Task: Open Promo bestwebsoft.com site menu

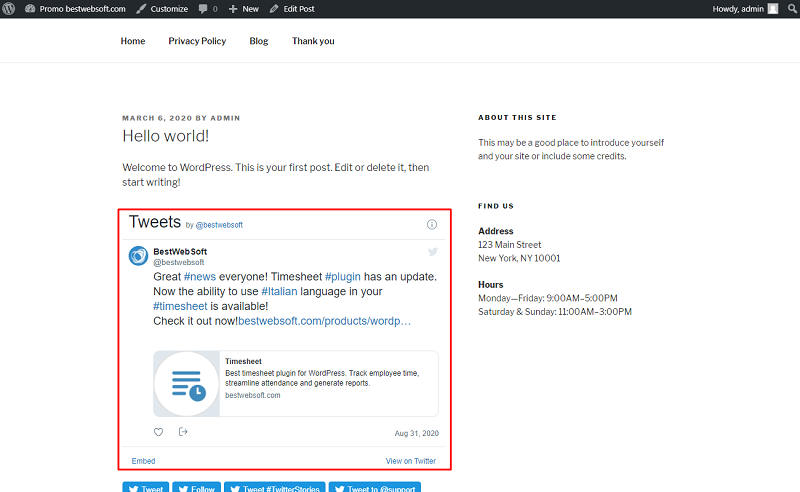Action: 82,9
